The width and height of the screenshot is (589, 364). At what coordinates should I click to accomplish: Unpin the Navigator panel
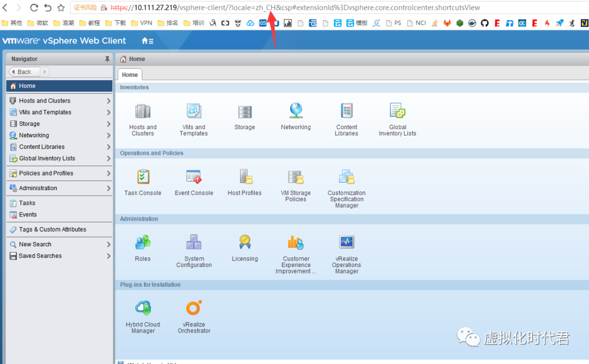(x=107, y=59)
